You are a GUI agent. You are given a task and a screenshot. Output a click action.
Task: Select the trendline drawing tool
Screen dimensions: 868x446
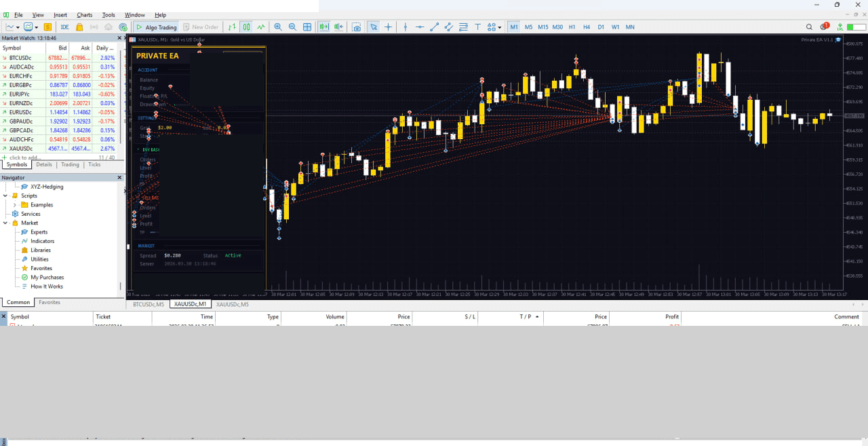click(x=434, y=27)
